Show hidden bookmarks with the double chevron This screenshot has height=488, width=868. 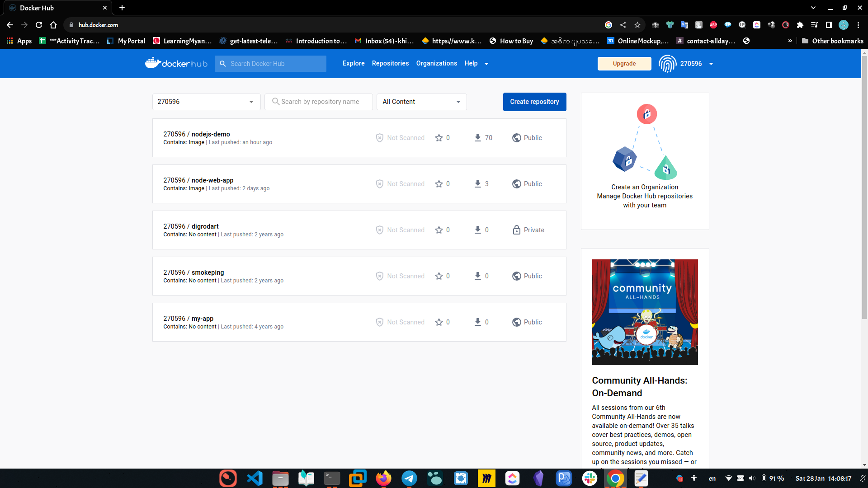(x=790, y=41)
